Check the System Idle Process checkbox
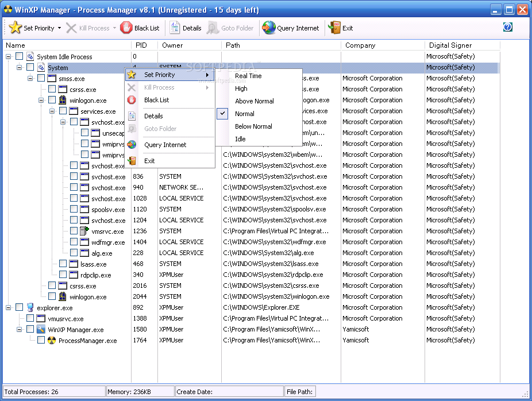Screen dimensions: 532x401 coord(20,56)
